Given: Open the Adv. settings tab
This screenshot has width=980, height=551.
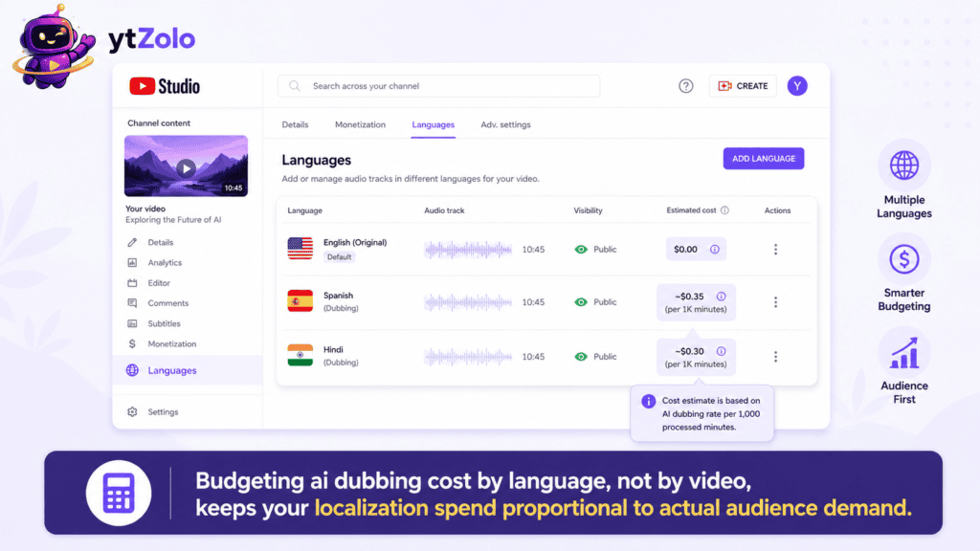Looking at the screenshot, I should 505,125.
